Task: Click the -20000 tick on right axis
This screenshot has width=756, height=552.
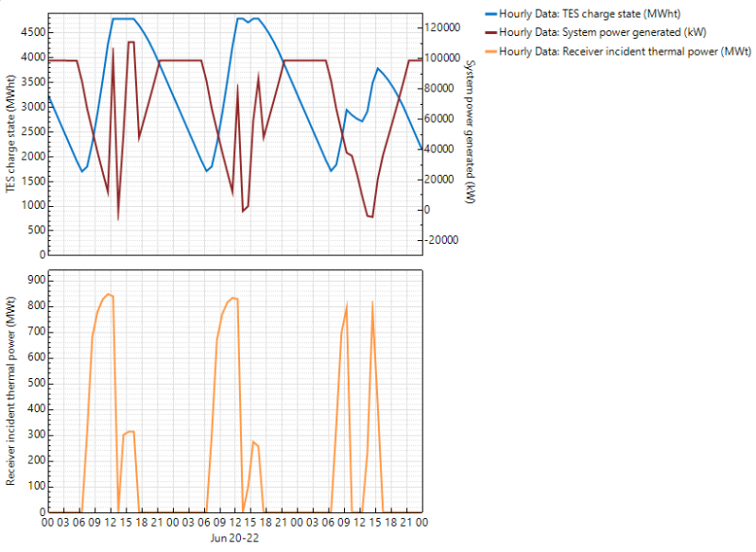Action: [442, 240]
